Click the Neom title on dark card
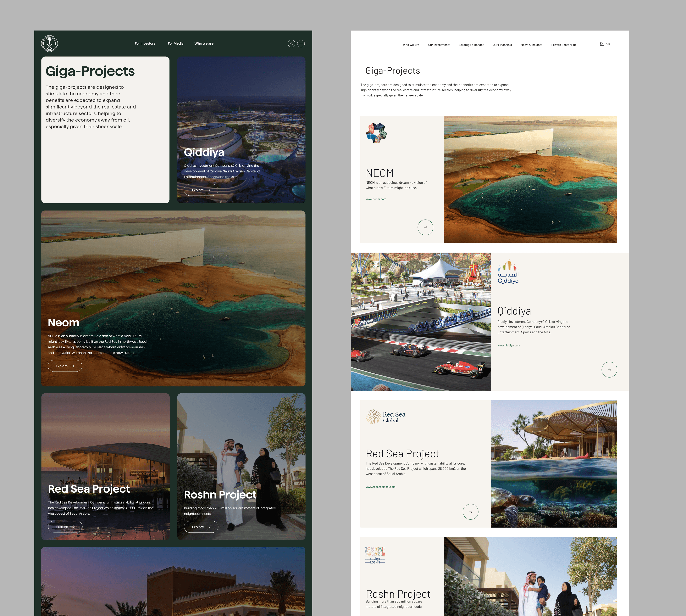This screenshot has height=616, width=686. coord(64,322)
